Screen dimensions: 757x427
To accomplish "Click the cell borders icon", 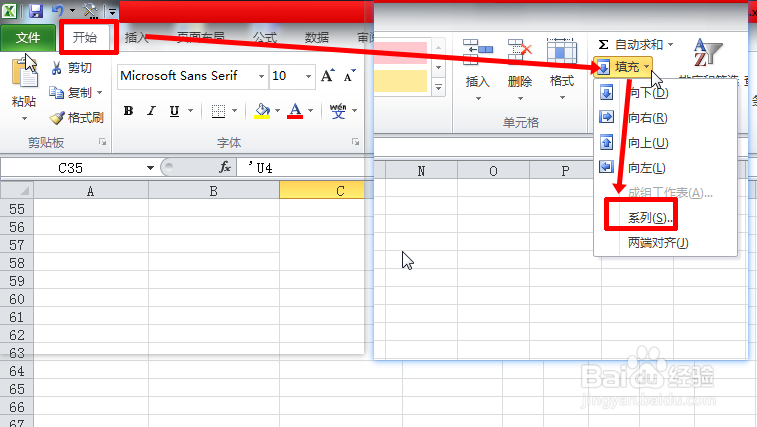I will pos(218,111).
